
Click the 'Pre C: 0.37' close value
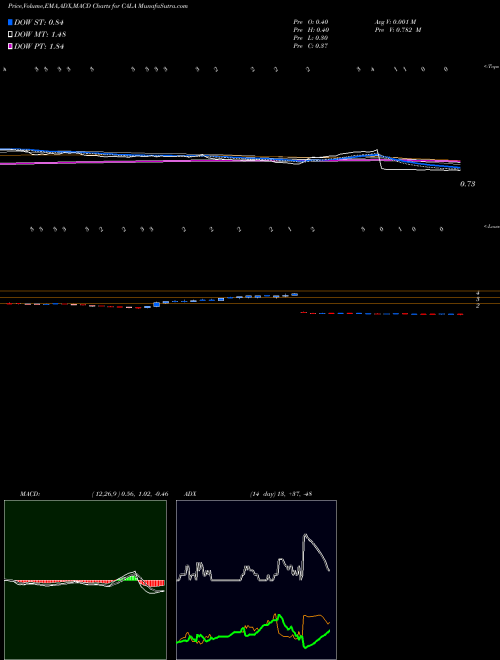click(311, 46)
